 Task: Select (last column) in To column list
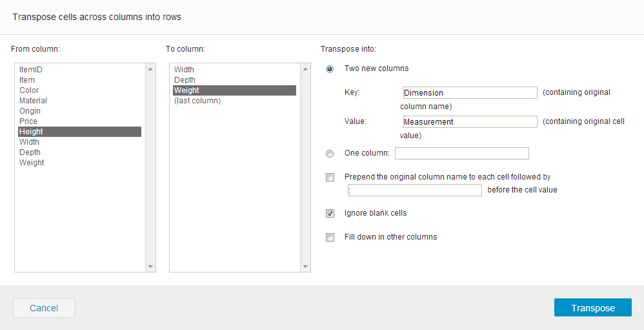point(197,101)
